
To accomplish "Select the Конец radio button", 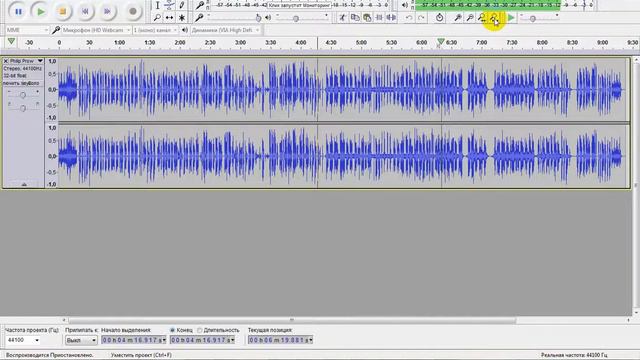I will click(172, 330).
